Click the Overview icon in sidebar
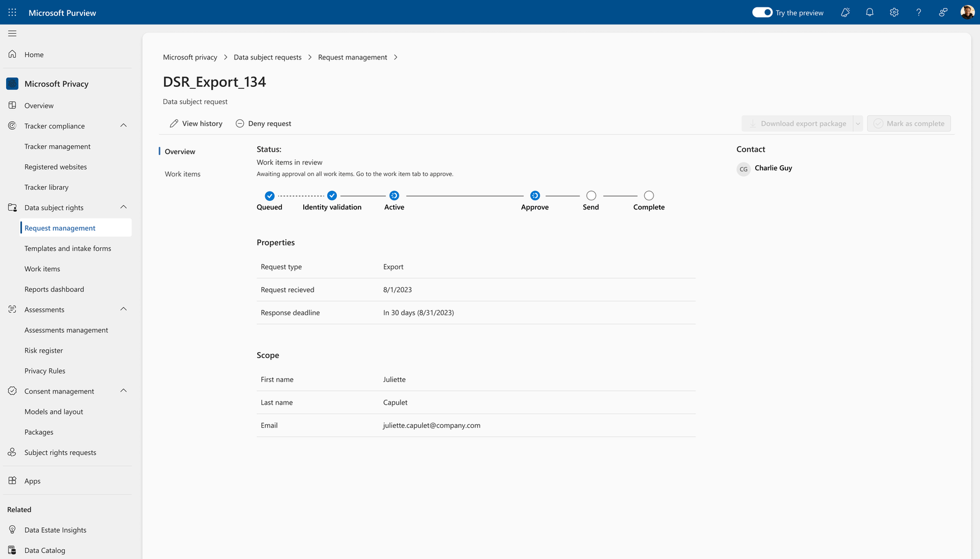980x559 pixels. point(12,105)
